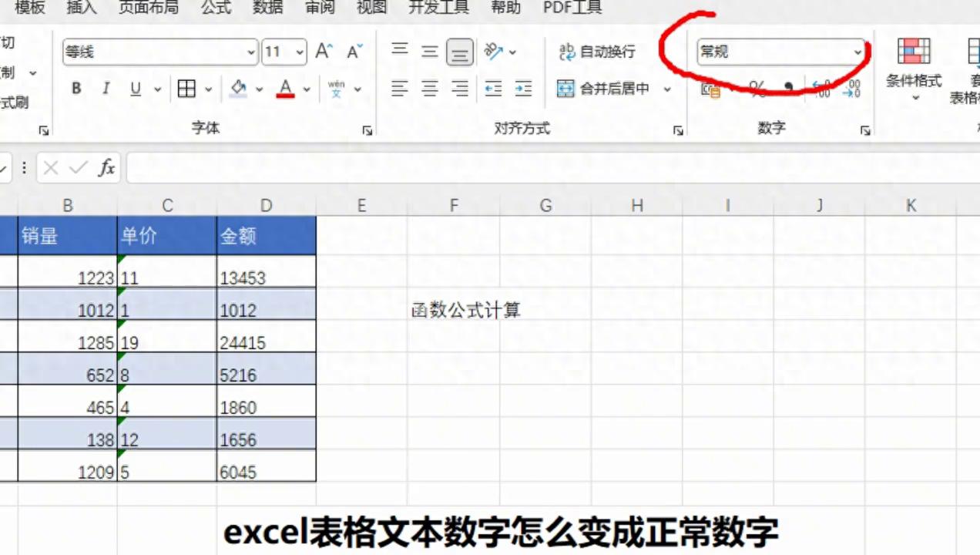Apply underline formatting
The image size is (980, 555).
[x=136, y=89]
